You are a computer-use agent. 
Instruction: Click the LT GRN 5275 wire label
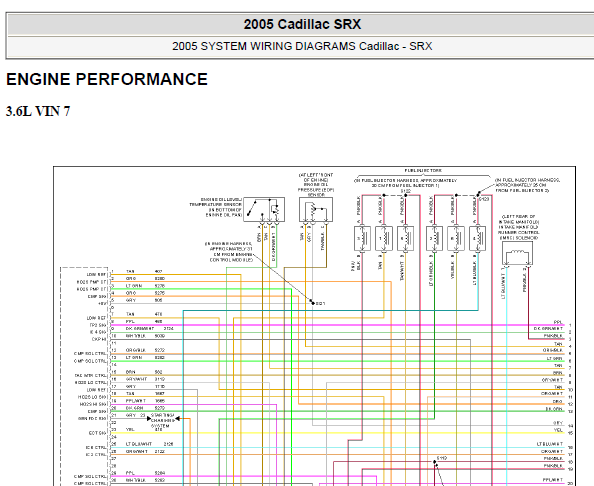(145, 286)
